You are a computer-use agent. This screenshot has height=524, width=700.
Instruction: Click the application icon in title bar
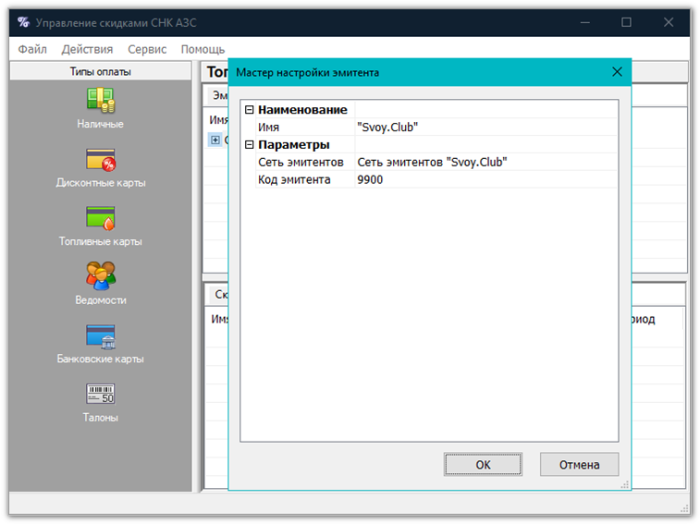[x=23, y=22]
